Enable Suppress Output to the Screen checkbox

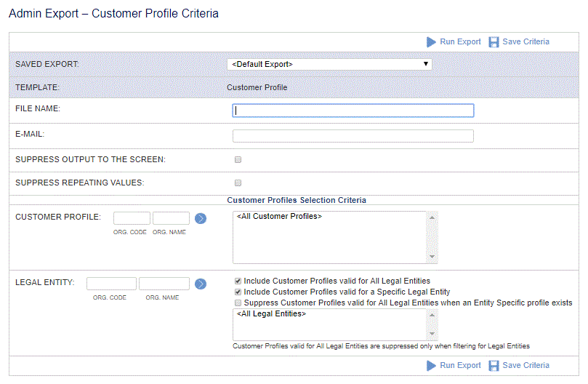(238, 160)
